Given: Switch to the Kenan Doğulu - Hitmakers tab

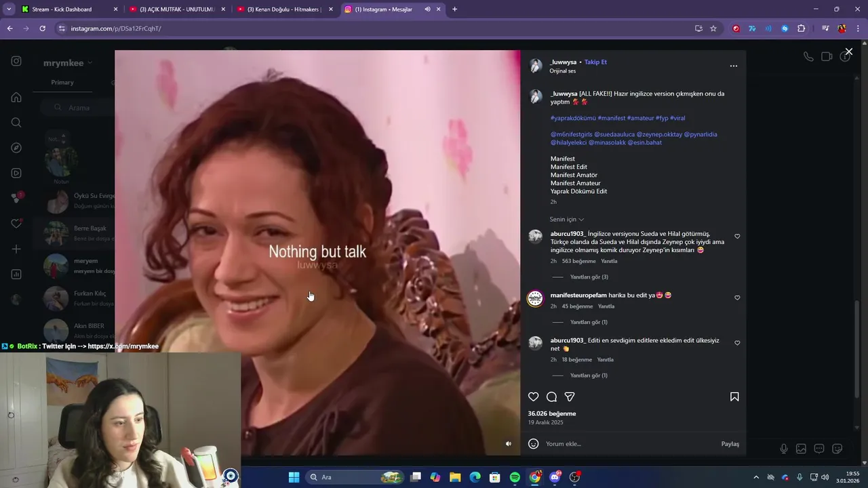Looking at the screenshot, I should (285, 9).
